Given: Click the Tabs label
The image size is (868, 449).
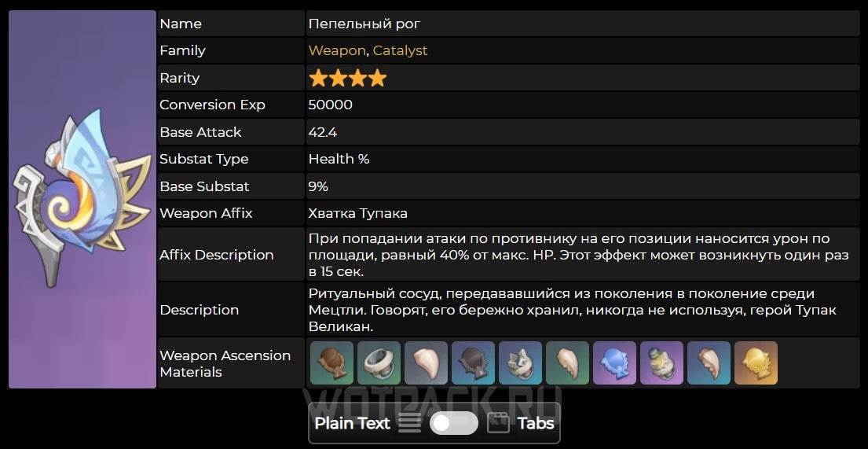Looking at the screenshot, I should pyautogui.click(x=536, y=423).
